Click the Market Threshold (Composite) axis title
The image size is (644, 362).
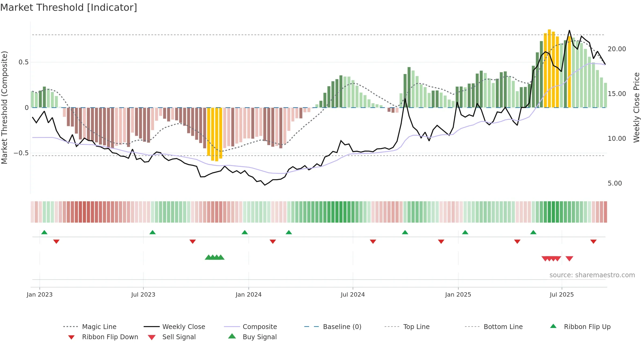[4, 108]
